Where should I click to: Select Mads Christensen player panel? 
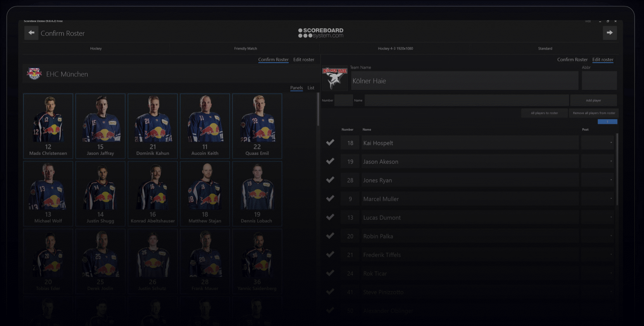48,126
